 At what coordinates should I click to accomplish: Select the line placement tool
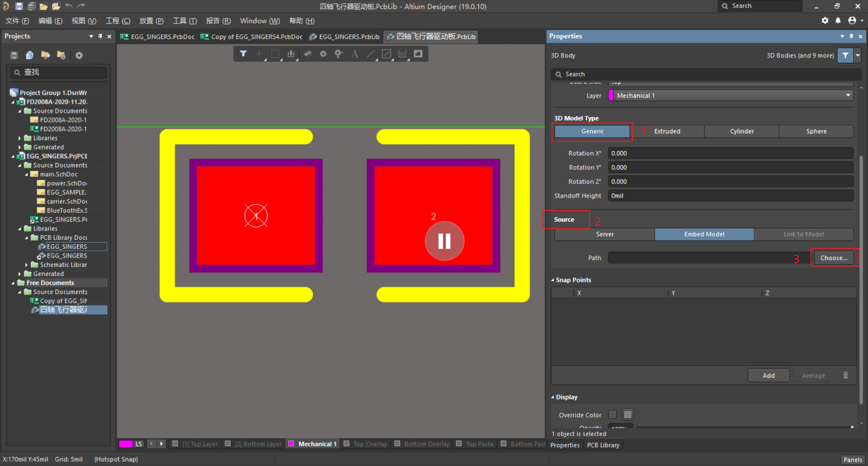coord(371,54)
